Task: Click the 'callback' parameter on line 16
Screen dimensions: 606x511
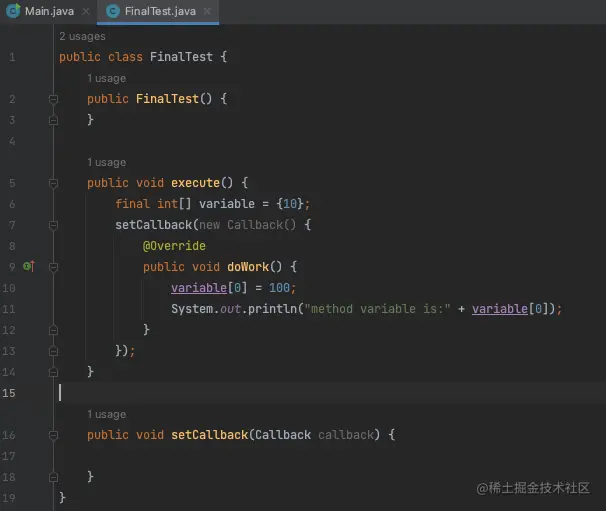Action: point(346,435)
